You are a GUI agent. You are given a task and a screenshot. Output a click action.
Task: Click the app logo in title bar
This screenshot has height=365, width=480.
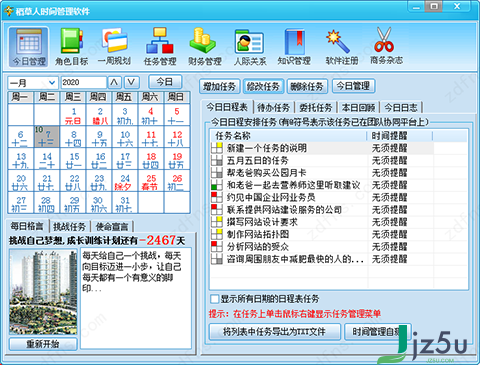point(9,11)
